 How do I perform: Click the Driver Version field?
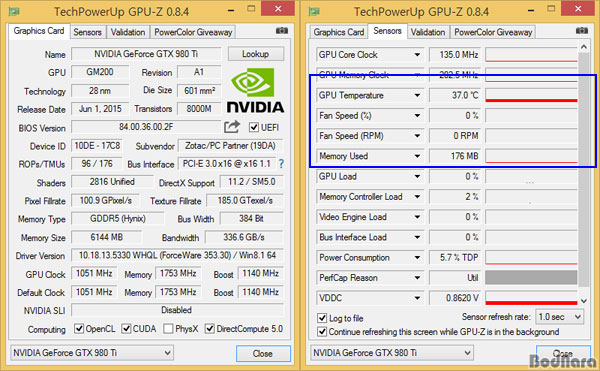coord(177,255)
